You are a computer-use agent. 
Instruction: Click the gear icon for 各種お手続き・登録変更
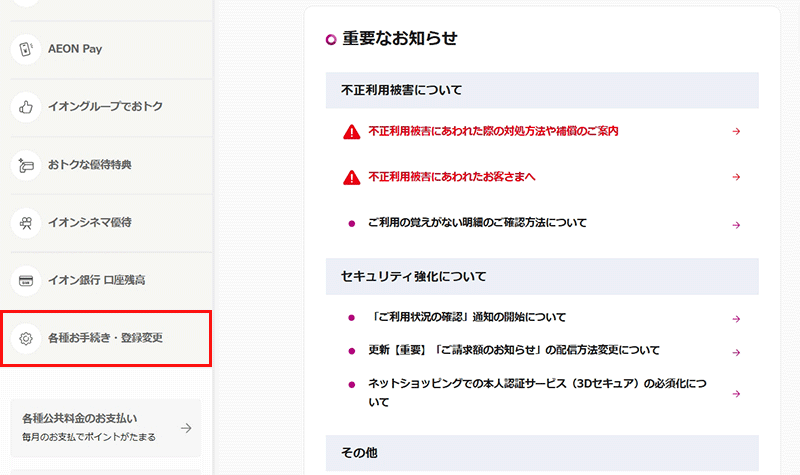25,338
